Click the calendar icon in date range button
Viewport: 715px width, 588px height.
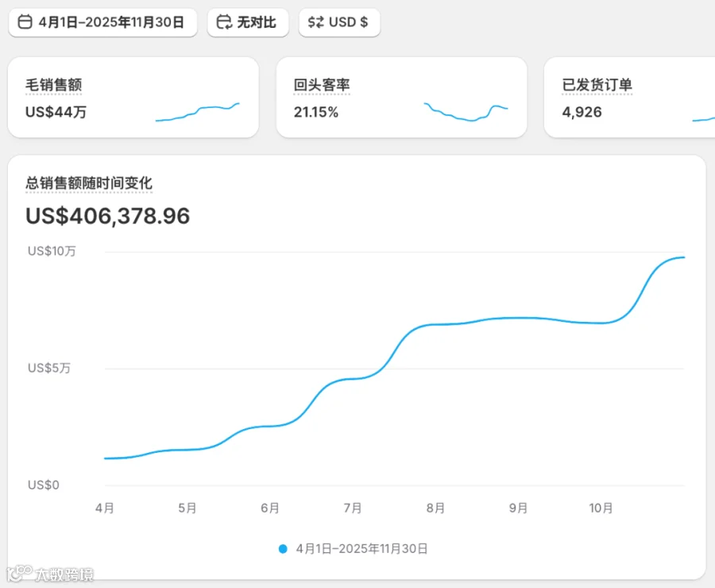[x=25, y=22]
